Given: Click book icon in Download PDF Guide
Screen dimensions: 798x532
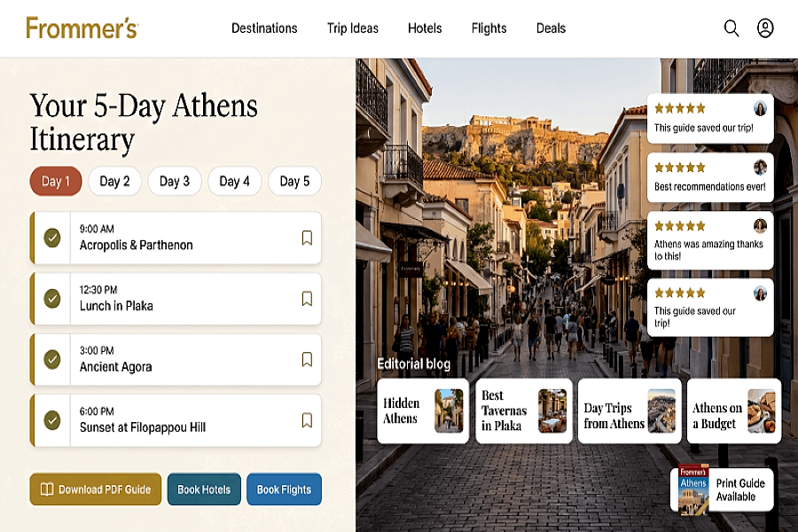Looking at the screenshot, I should click(x=47, y=489).
